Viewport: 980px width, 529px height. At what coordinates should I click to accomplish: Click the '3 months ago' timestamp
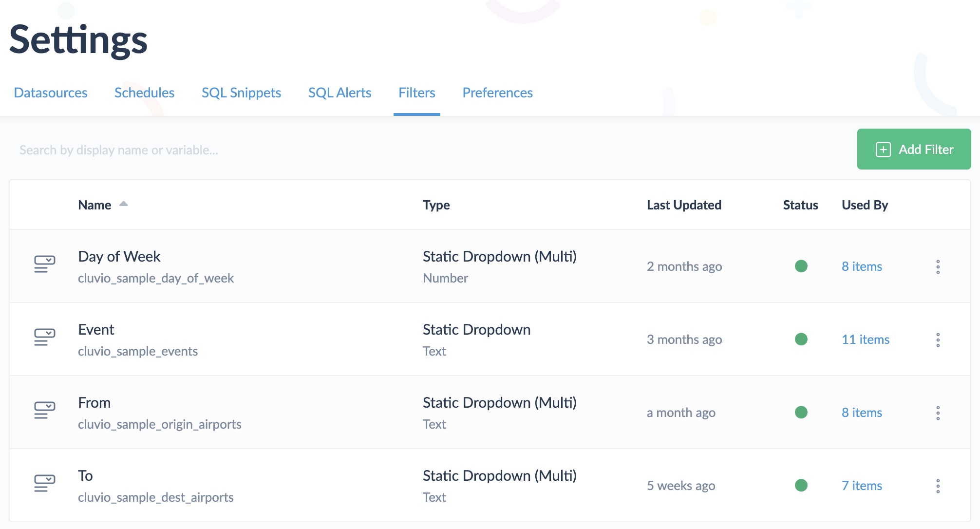click(684, 340)
